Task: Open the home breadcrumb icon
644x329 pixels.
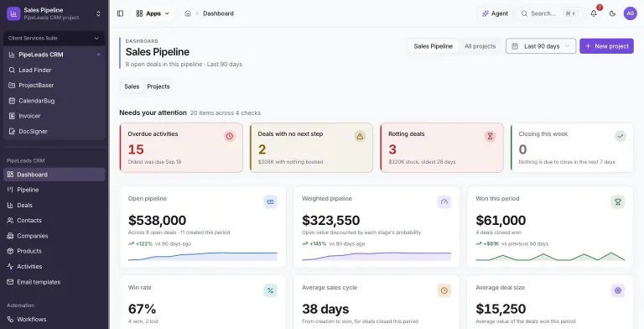Action: 188,13
